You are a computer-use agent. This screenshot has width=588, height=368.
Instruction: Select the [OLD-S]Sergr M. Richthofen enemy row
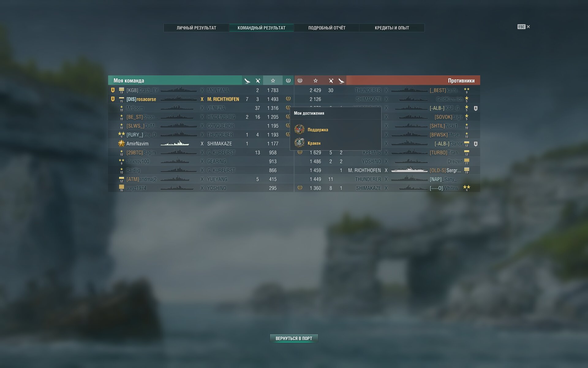pos(387,170)
